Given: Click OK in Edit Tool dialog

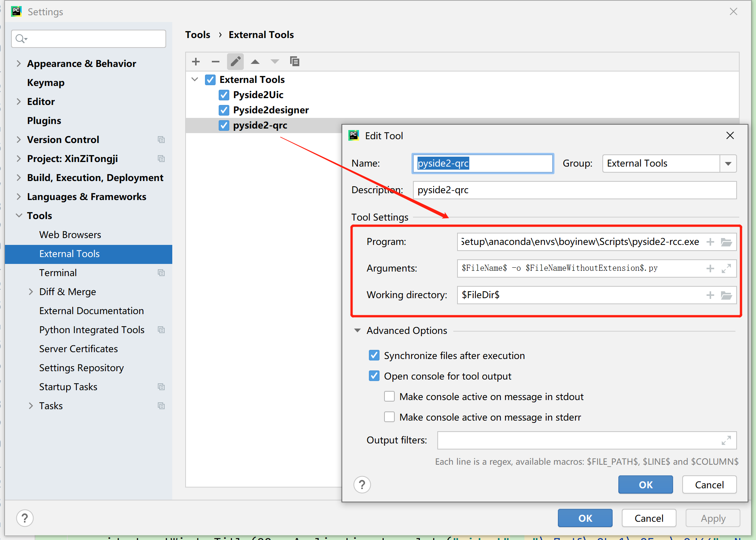Looking at the screenshot, I should pyautogui.click(x=645, y=484).
